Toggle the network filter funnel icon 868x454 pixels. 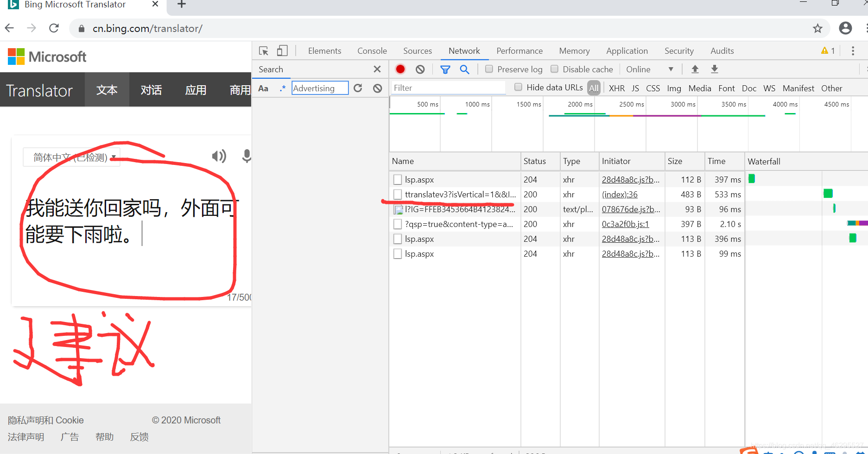tap(445, 69)
